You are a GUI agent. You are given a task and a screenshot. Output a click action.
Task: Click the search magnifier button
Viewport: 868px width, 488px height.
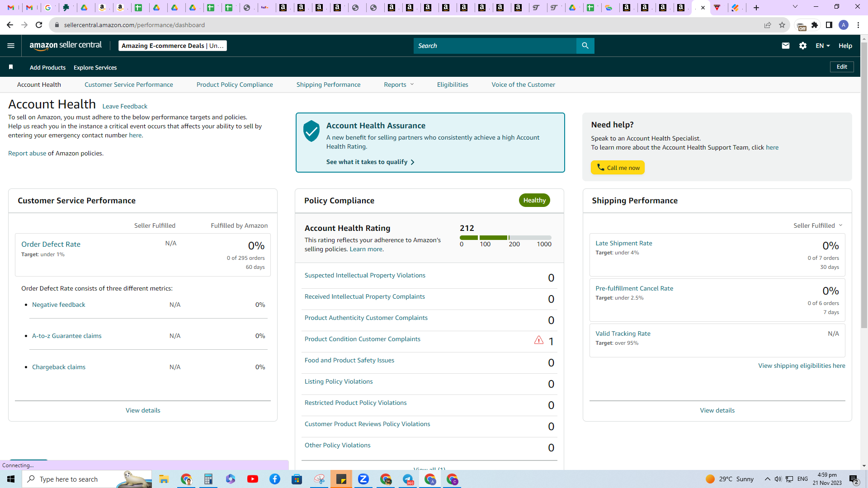point(585,46)
